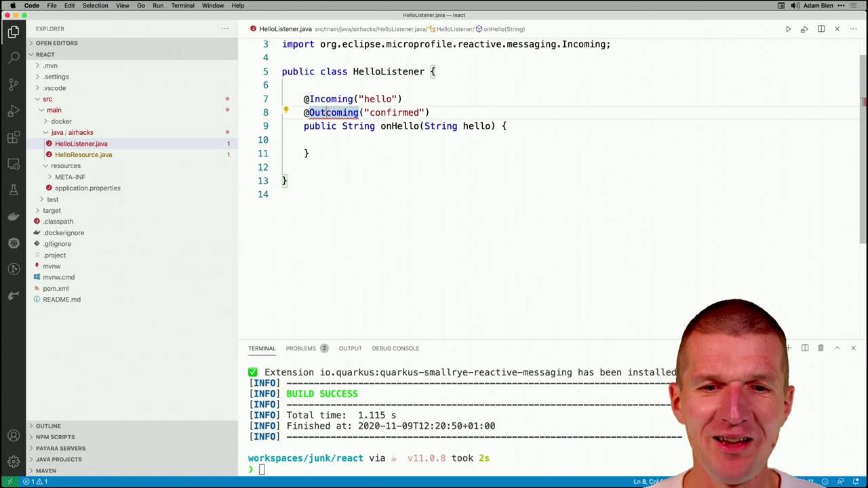
Task: Click the Accounts icon in activity bar
Action: [14, 436]
